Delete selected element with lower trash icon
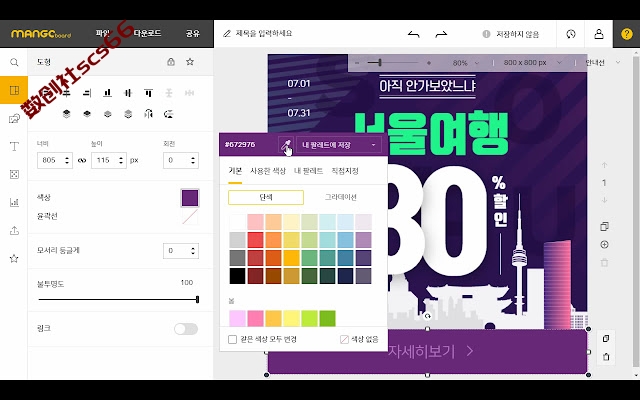Screen dimensions: 640x400 606,357
